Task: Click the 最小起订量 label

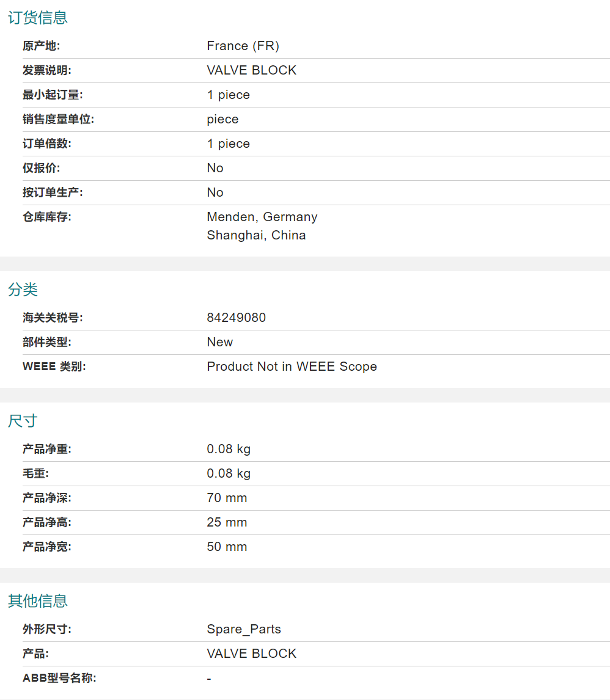Action: click(x=53, y=95)
